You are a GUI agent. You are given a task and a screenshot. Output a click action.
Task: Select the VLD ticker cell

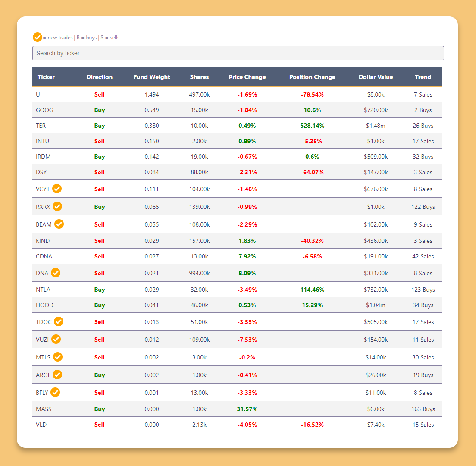pyautogui.click(x=41, y=425)
